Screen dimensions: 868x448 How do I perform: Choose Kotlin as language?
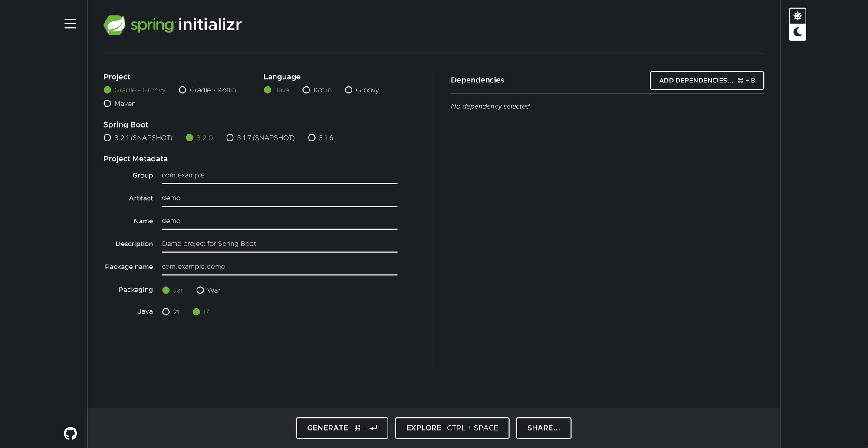click(x=306, y=90)
